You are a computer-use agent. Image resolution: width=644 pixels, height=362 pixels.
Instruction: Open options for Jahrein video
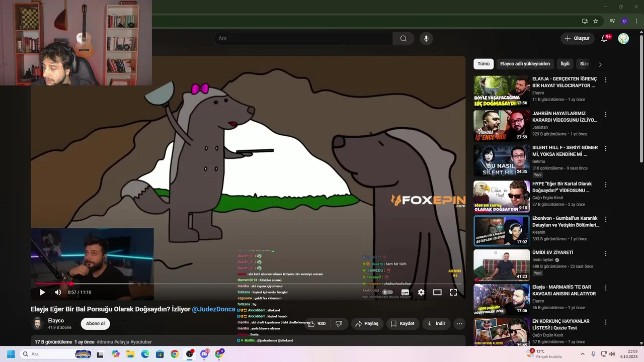point(606,114)
